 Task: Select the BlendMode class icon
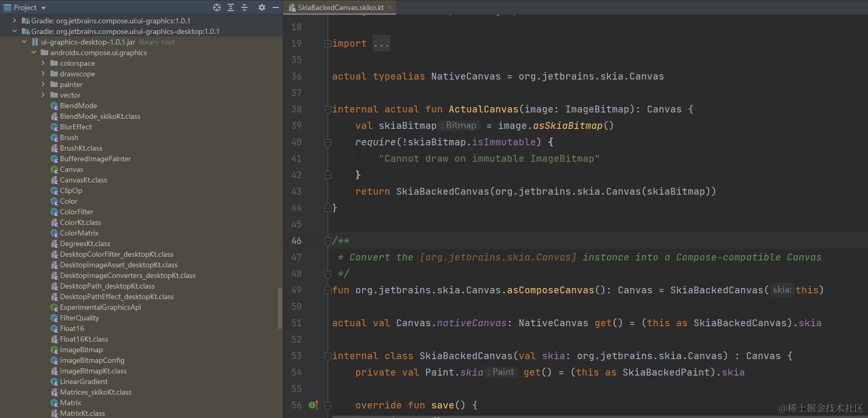click(x=54, y=106)
